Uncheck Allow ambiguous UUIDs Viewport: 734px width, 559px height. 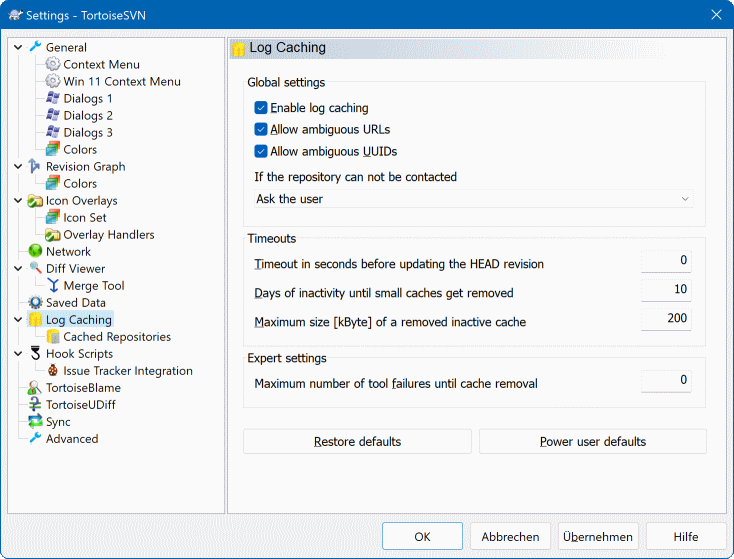pos(261,151)
